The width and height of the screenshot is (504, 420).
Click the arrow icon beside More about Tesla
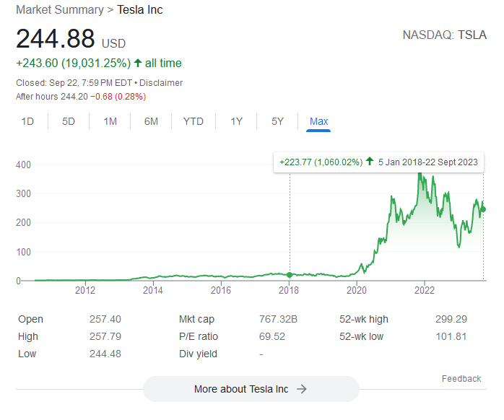tap(302, 389)
